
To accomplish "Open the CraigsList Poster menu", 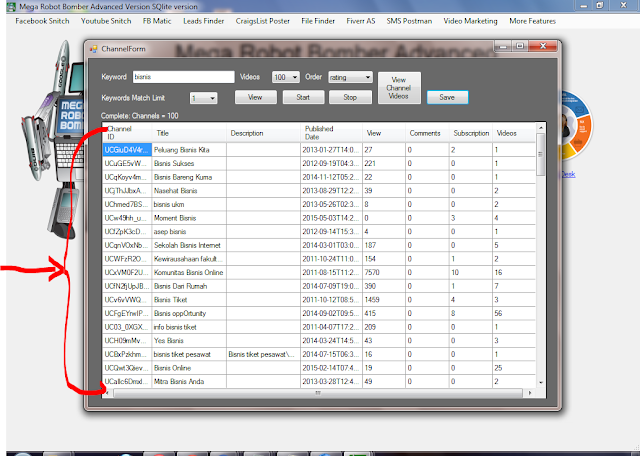I will coord(263,21).
